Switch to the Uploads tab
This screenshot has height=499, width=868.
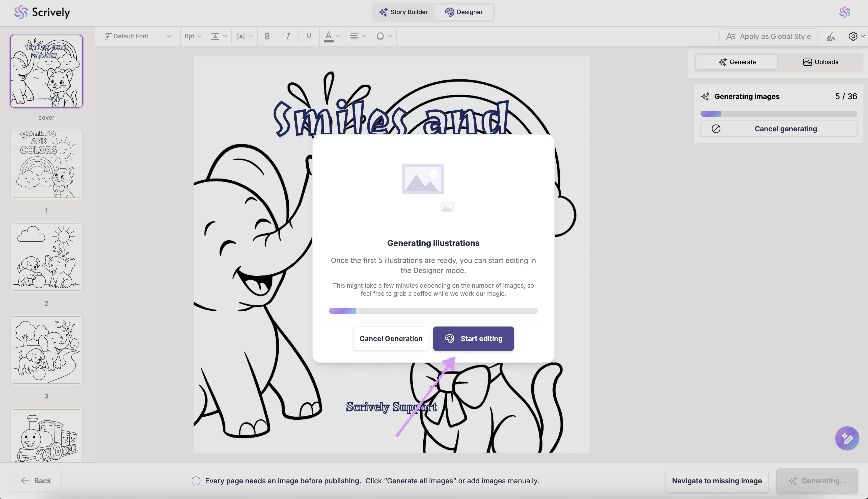click(x=820, y=62)
